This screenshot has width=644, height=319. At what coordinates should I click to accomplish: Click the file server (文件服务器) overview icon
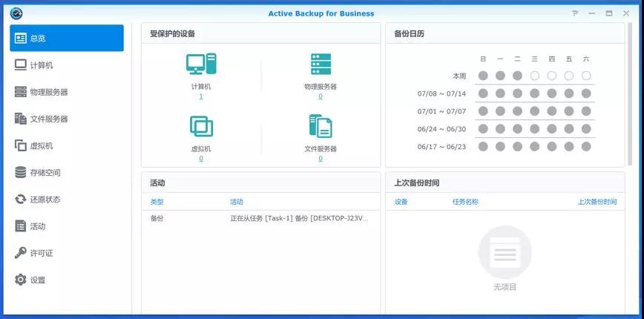click(321, 126)
